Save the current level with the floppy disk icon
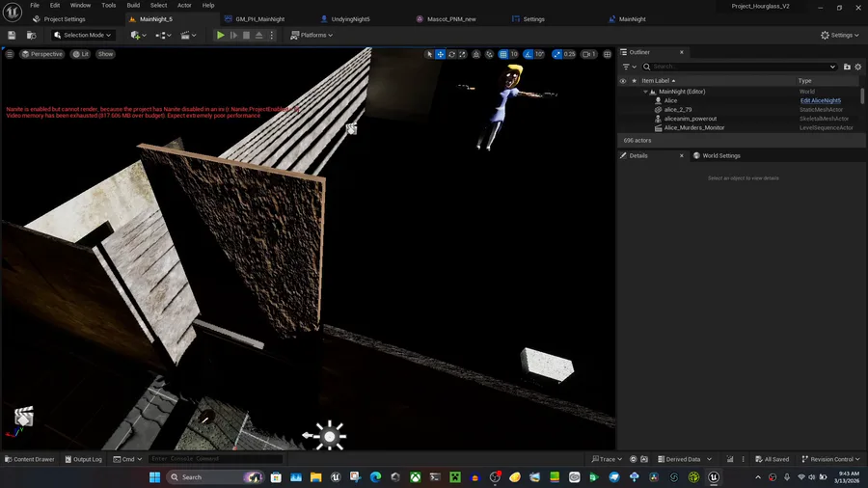The width and height of the screenshot is (868, 488). pyautogui.click(x=12, y=35)
